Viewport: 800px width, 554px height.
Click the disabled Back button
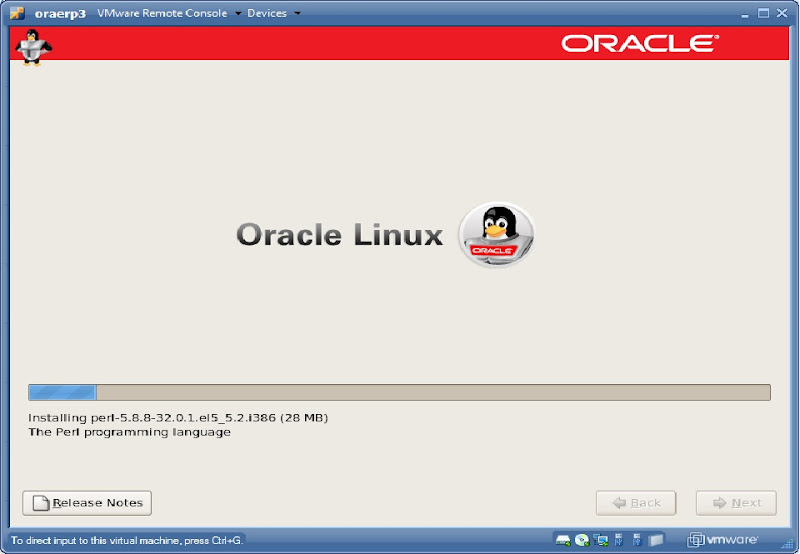click(x=636, y=503)
